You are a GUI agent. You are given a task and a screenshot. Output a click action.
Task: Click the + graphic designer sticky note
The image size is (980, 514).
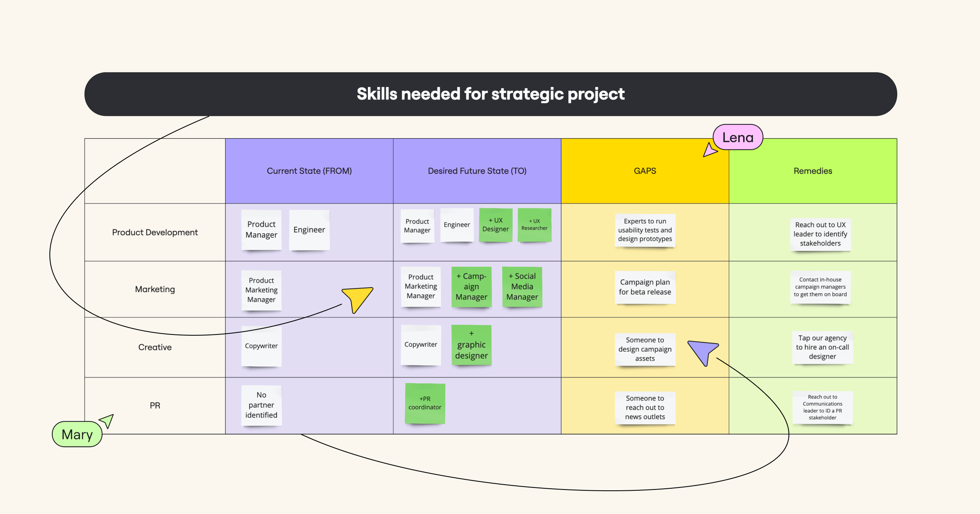click(x=471, y=345)
